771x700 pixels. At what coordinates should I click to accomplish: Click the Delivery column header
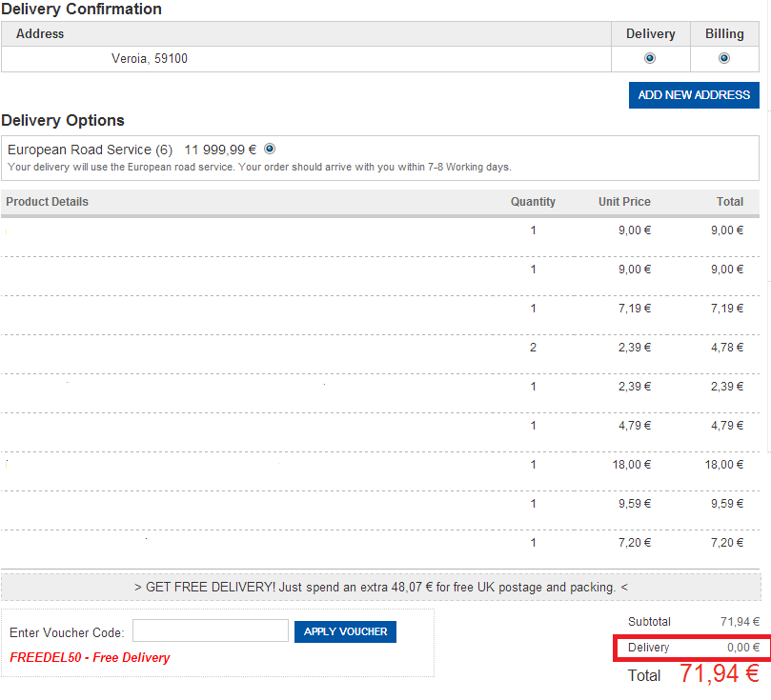651,34
